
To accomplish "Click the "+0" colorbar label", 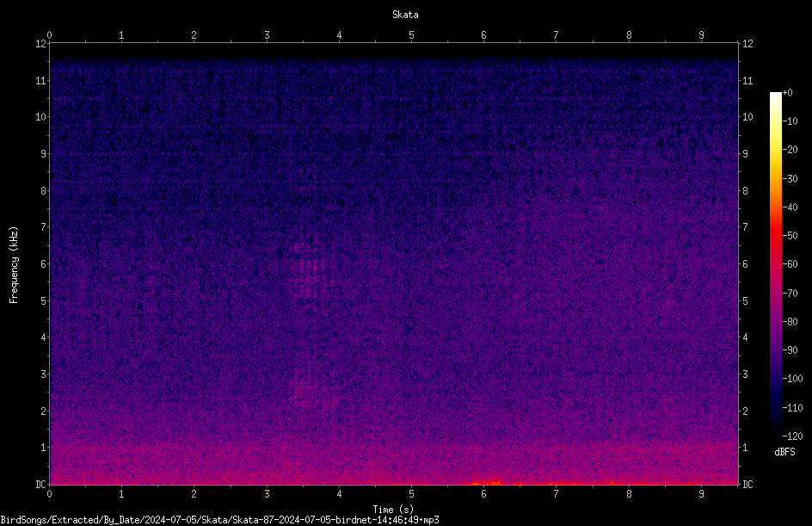I will point(787,93).
